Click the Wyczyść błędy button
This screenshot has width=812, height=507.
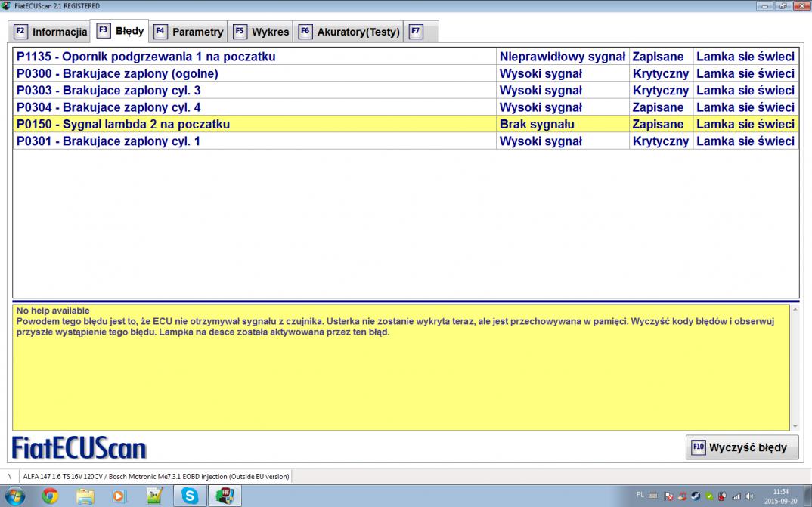[x=742, y=447]
